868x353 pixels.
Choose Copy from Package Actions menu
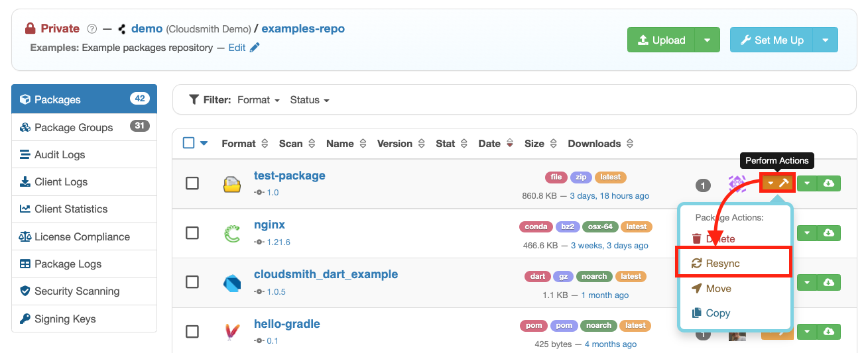pos(710,313)
